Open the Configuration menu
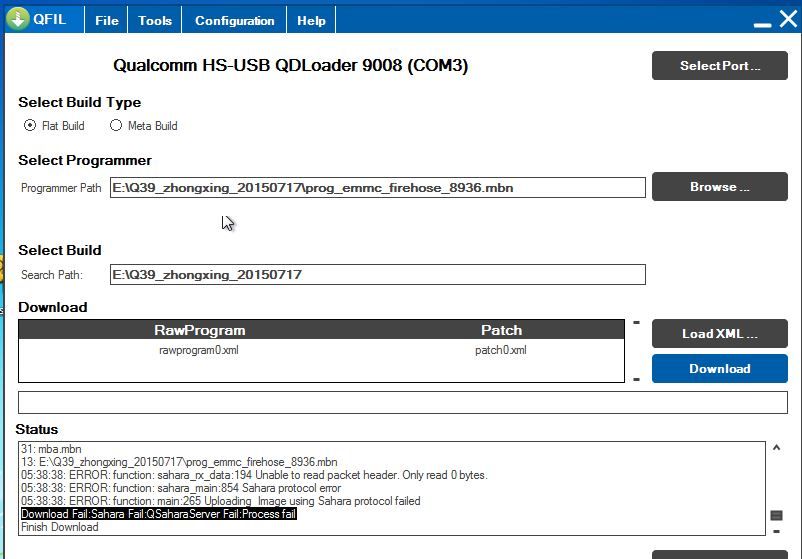 tap(234, 20)
